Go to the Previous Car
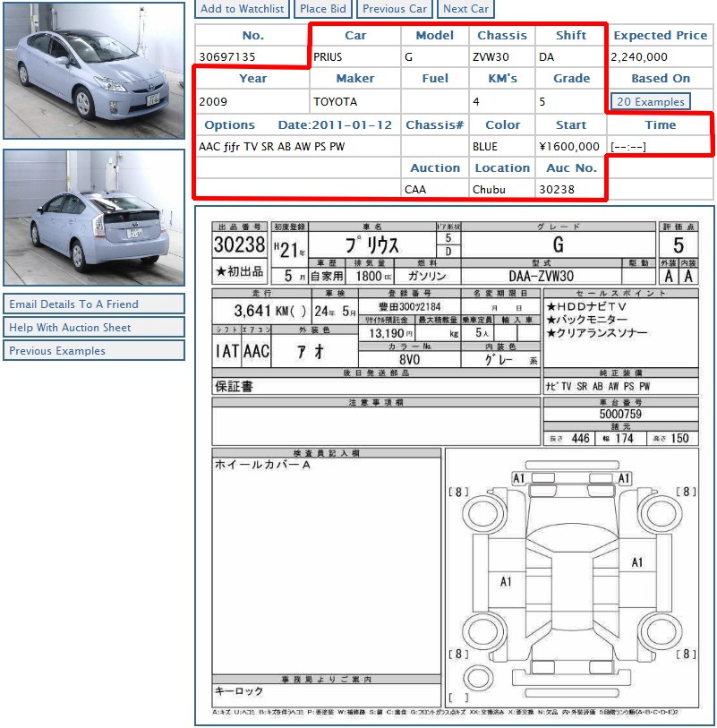The image size is (717, 728). pyautogui.click(x=394, y=9)
